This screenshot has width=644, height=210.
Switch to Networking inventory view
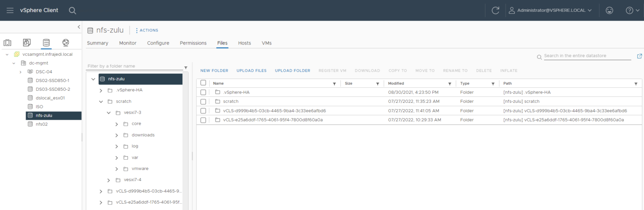[x=65, y=42]
